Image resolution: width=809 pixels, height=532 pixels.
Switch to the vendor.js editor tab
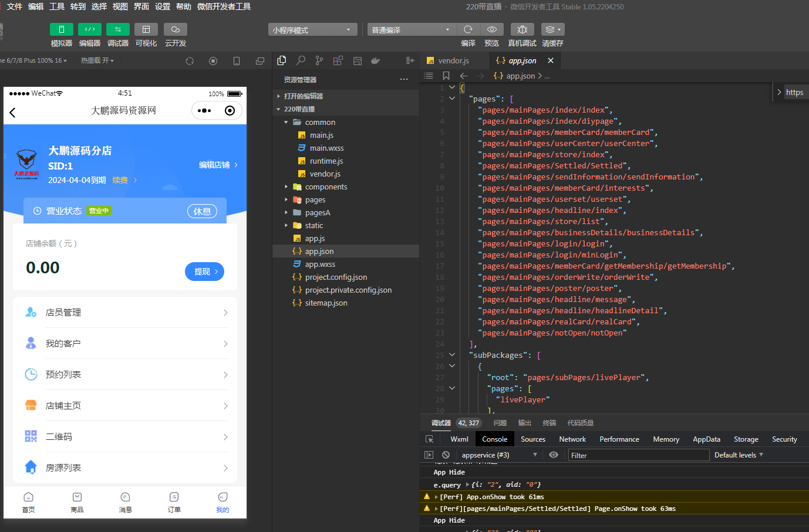point(453,61)
